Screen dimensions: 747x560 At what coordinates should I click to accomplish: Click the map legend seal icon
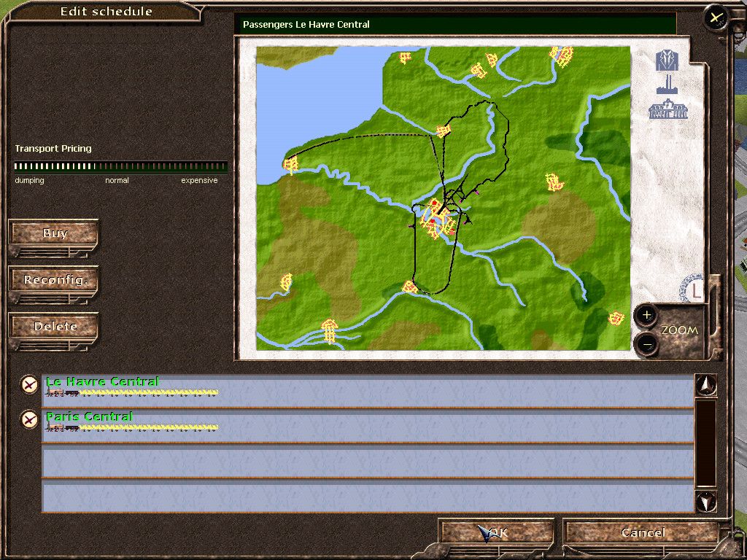pyautogui.click(x=694, y=289)
